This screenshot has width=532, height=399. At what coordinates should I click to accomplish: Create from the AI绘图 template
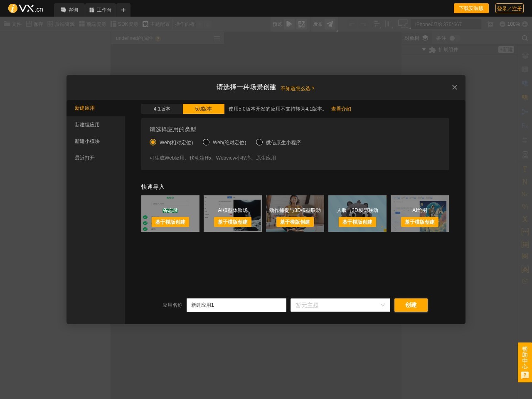[x=420, y=222]
